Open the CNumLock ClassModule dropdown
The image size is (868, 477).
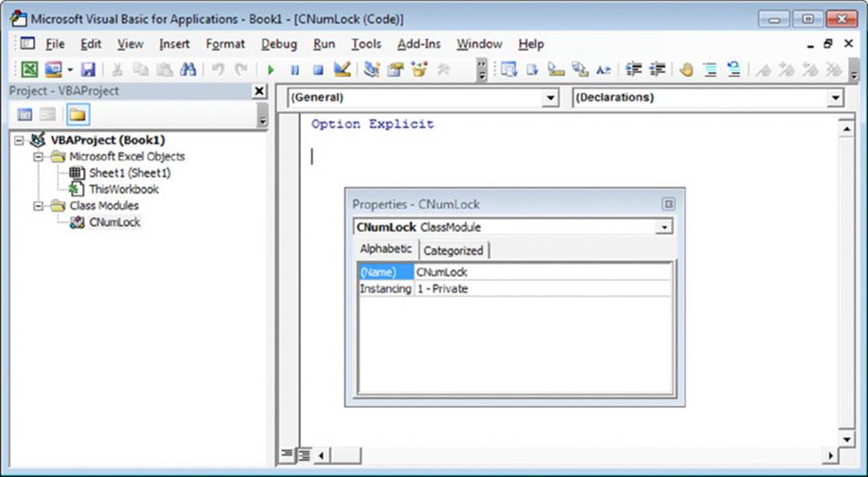pos(664,227)
